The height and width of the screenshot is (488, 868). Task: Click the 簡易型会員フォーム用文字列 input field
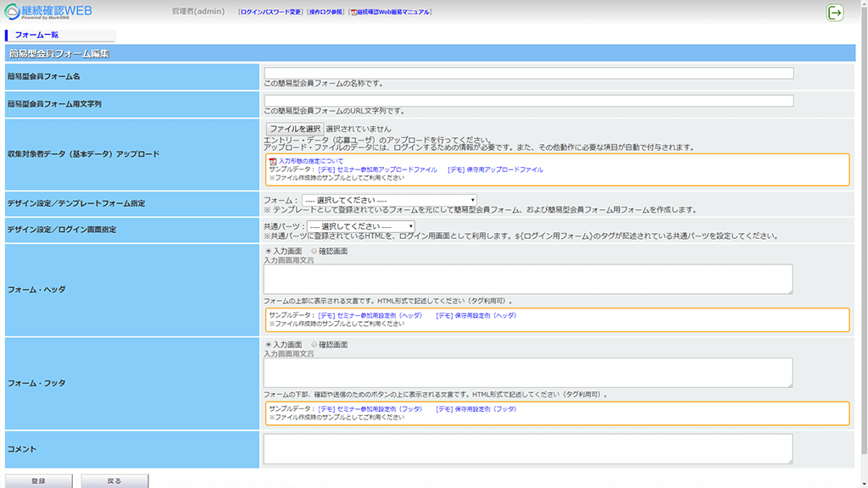pos(529,101)
